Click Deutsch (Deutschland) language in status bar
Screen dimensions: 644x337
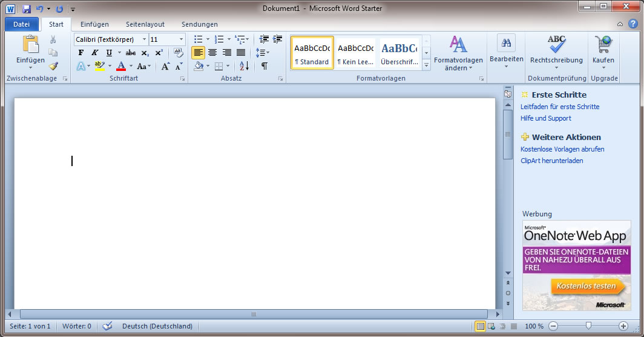tap(157, 326)
